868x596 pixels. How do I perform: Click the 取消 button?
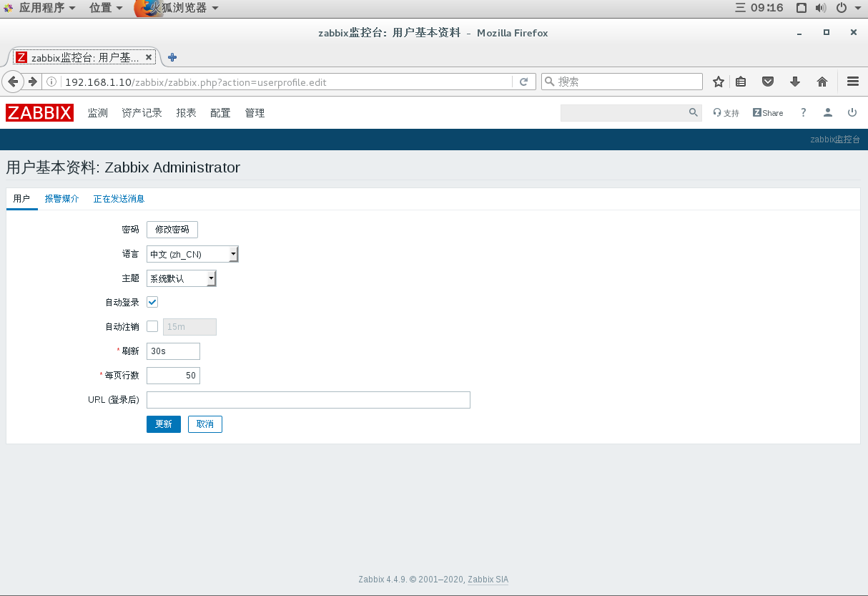205,424
